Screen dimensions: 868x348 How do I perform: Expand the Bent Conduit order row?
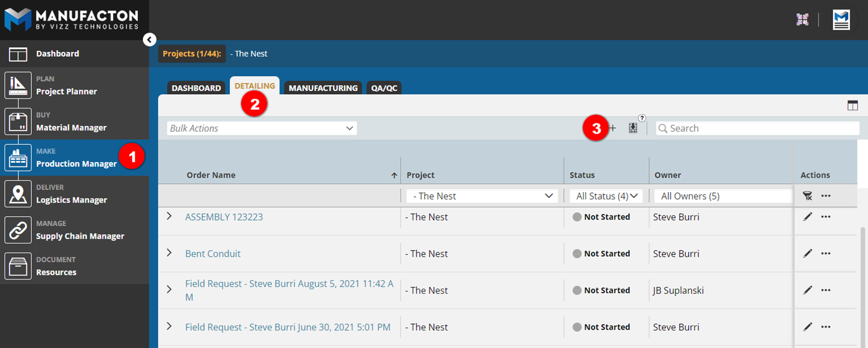click(169, 253)
